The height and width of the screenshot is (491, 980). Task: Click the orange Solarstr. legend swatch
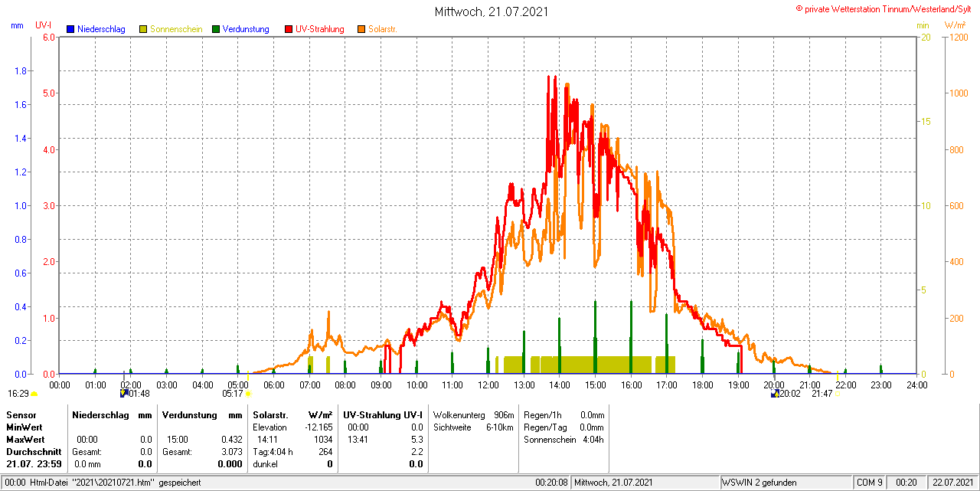pyautogui.click(x=361, y=29)
